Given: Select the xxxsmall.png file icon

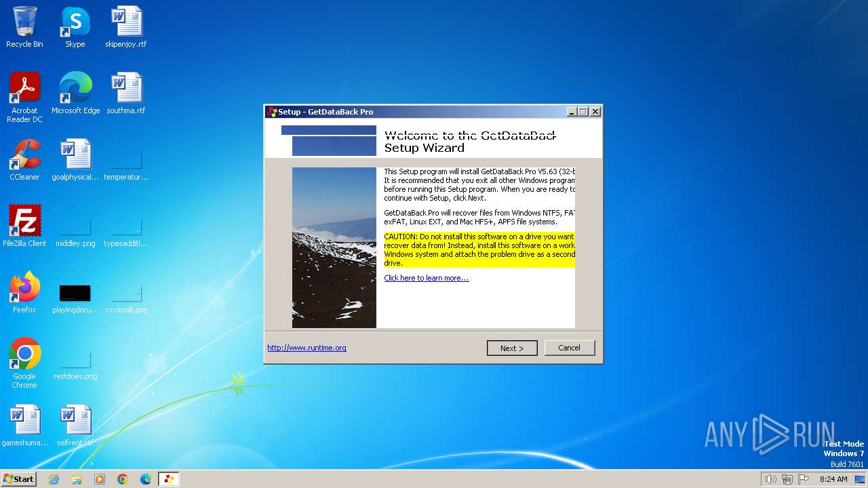Looking at the screenshot, I should pos(126,300).
